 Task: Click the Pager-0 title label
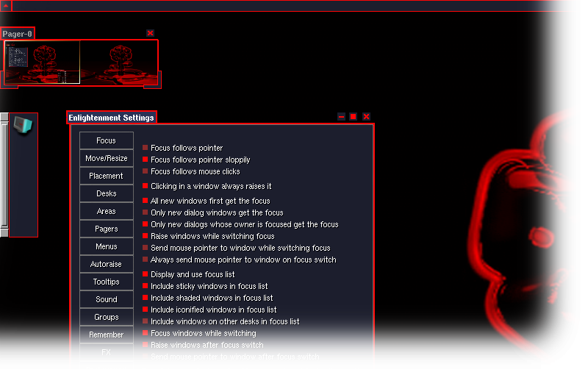coord(17,34)
